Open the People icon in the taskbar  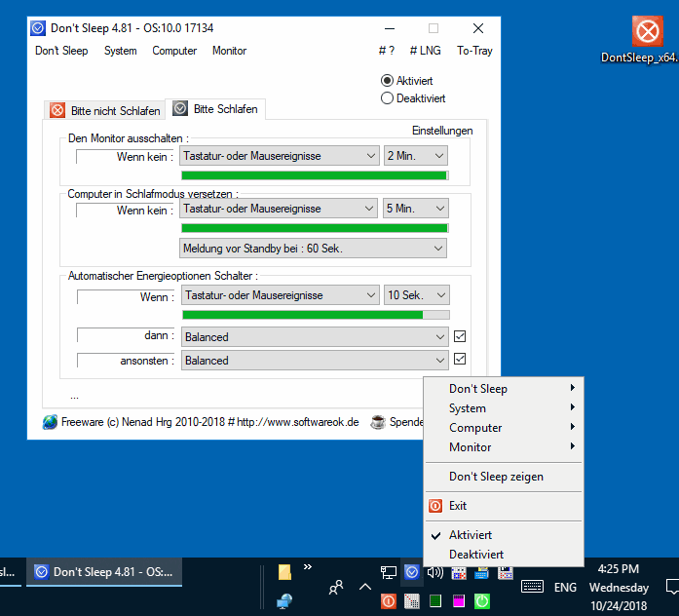[x=336, y=587]
